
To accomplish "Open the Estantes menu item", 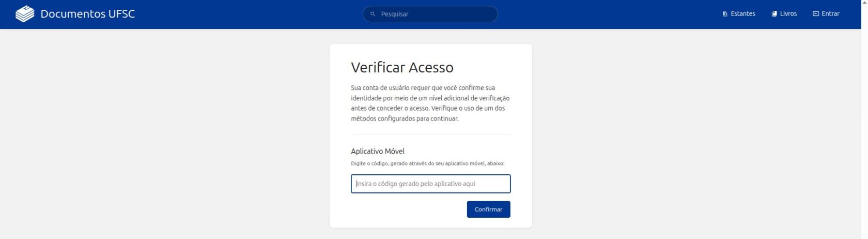I will click(739, 14).
